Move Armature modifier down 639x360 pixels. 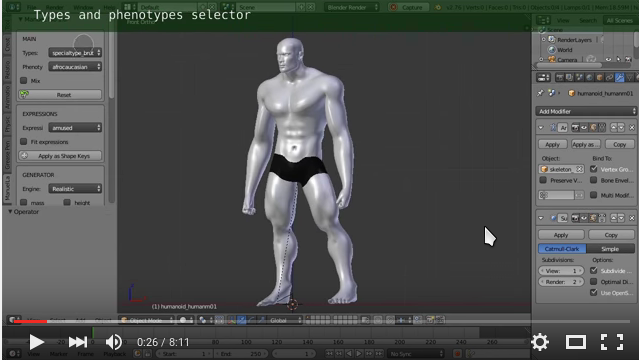[621, 128]
